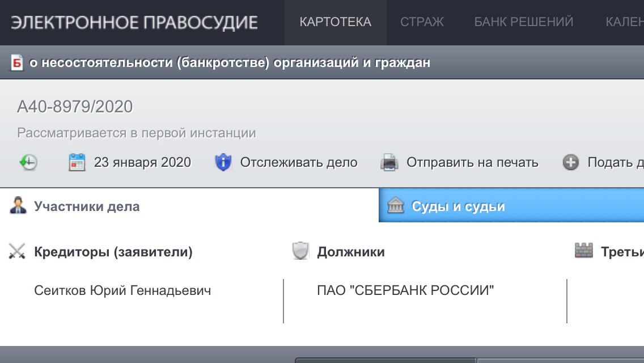644x363 pixels.
Task: Click the Отслеживать дело link
Action: tap(299, 163)
